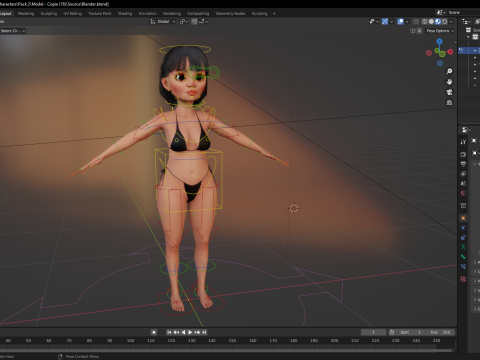Select material preview viewport shading
Image resolution: width=480 pixels, height=360 pixels.
click(x=438, y=21)
